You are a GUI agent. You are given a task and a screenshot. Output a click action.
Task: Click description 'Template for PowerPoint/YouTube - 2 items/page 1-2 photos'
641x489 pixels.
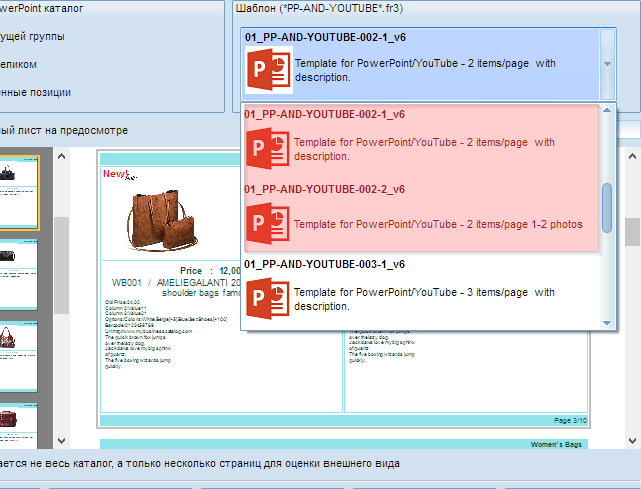click(438, 224)
